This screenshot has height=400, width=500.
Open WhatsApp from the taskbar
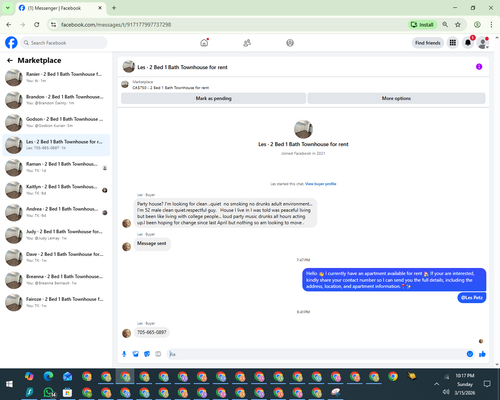click(x=49, y=392)
